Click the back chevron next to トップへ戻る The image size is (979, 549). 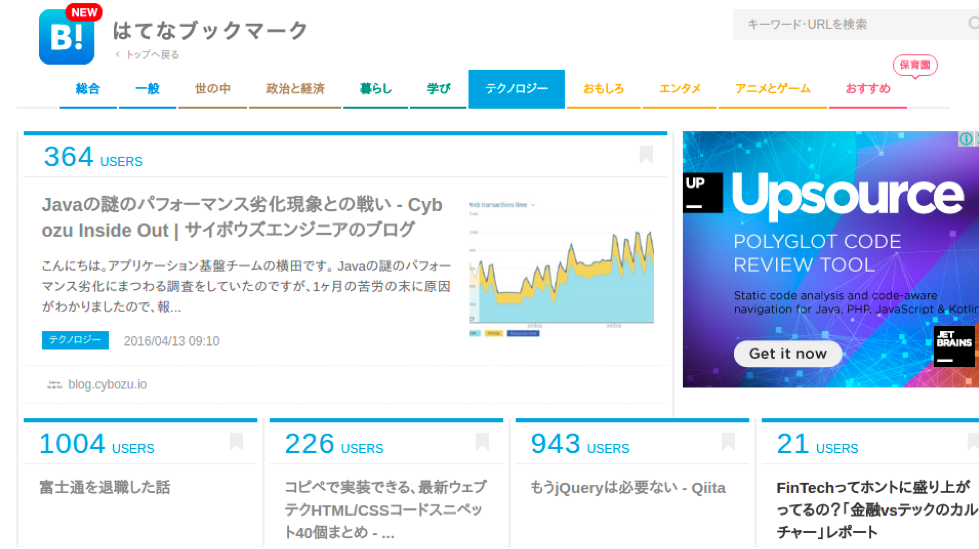point(117,54)
